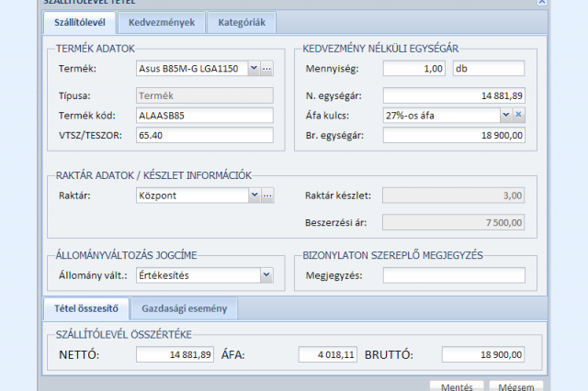Click the Beszerzési ár field 7 500,00
588x391 pixels.
coord(453,222)
